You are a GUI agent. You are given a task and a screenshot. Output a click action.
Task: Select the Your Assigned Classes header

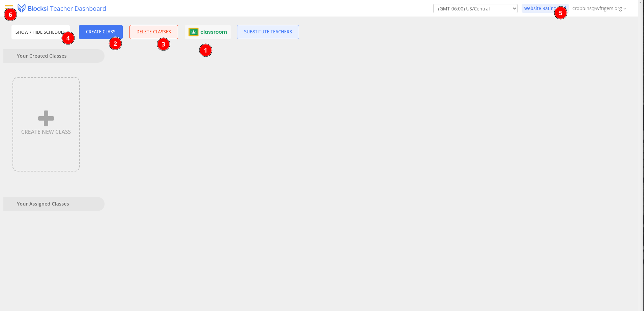coord(54,204)
